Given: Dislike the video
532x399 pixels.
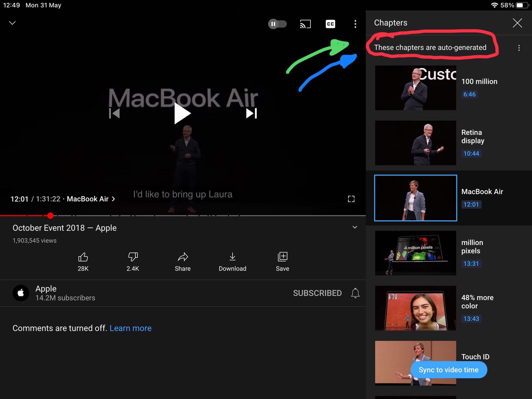Looking at the screenshot, I should [133, 262].
